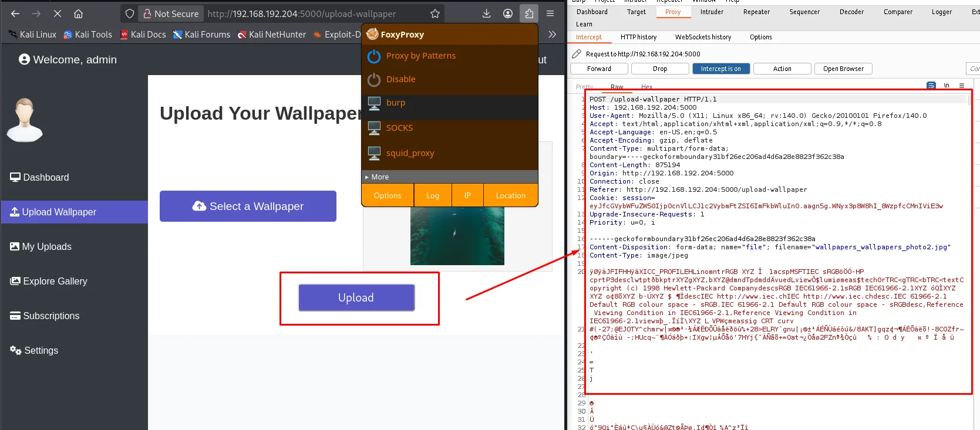Toggle the non-printable characters (\n) icon in Burp

click(947, 86)
